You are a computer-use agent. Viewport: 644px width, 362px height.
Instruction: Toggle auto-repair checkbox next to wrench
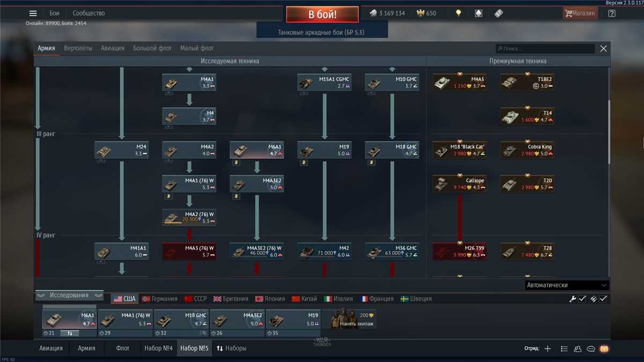582,299
